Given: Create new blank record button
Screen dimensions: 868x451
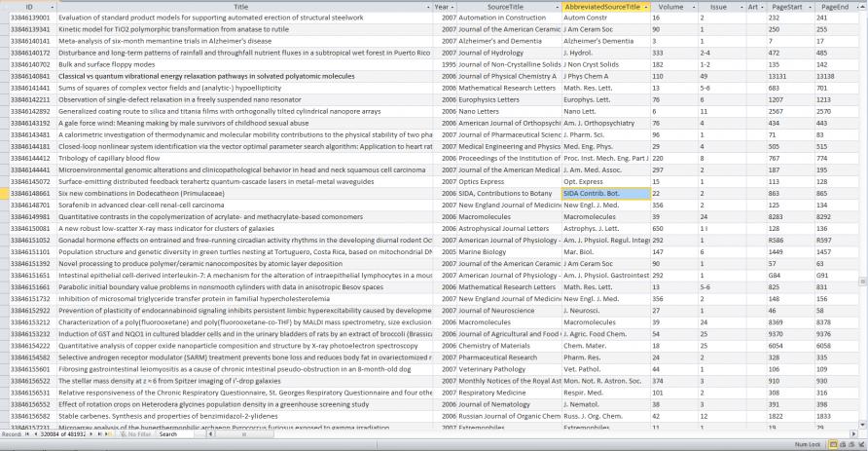Looking at the screenshot, I should click(x=108, y=434).
